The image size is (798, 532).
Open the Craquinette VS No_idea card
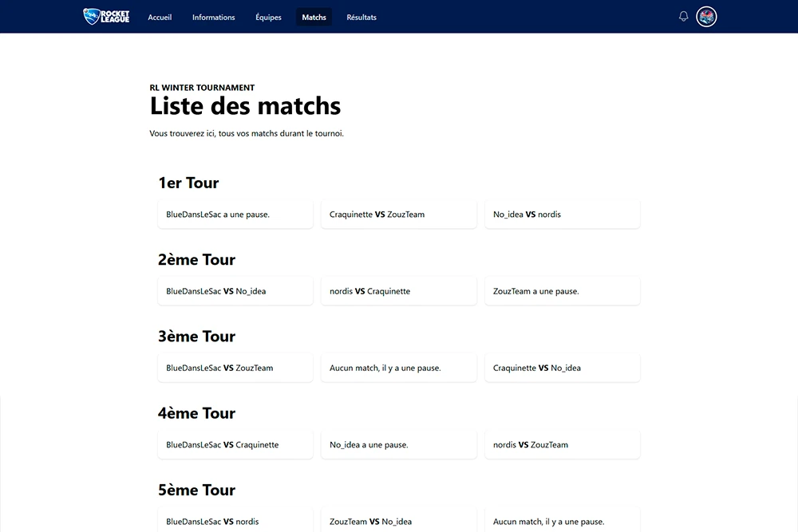(562, 368)
